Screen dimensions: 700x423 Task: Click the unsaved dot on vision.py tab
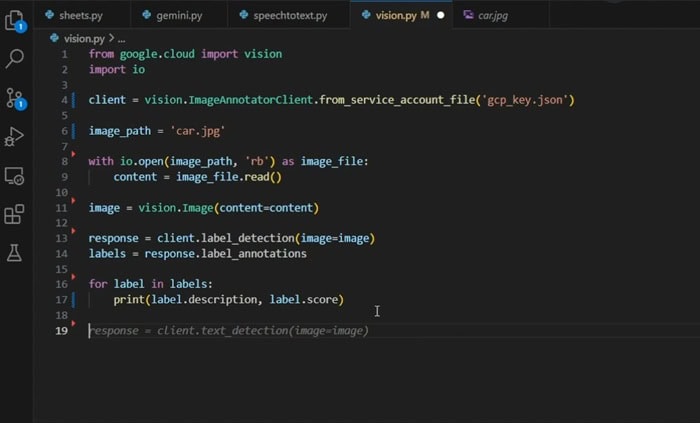441,15
